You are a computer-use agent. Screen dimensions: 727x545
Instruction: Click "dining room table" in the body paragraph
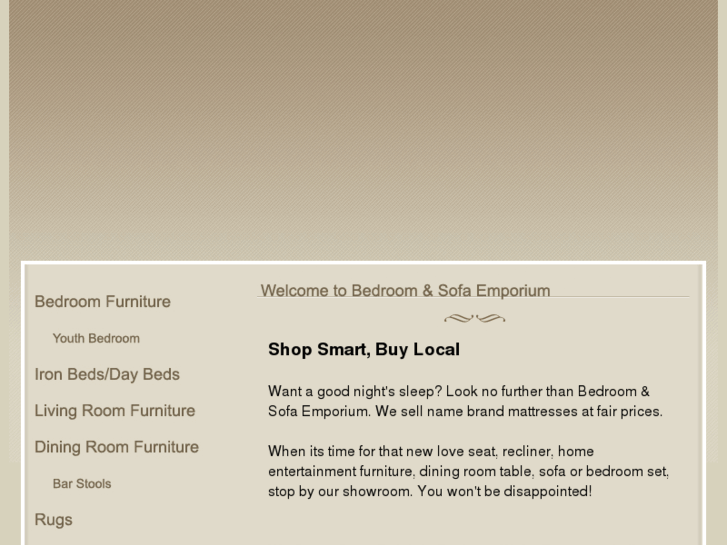(x=475, y=471)
